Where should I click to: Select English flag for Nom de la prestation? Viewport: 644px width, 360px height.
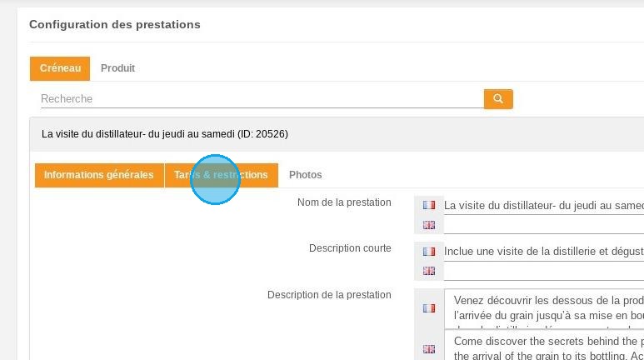point(429,225)
